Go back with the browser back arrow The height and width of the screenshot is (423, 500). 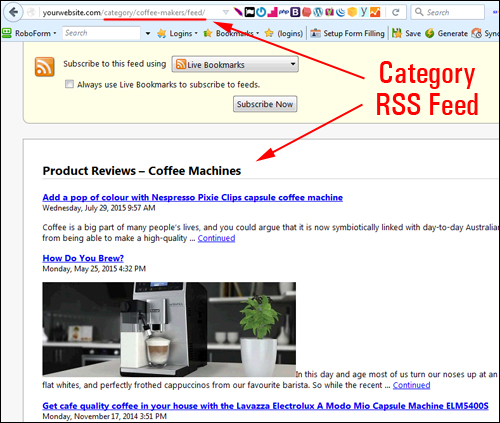(13, 12)
